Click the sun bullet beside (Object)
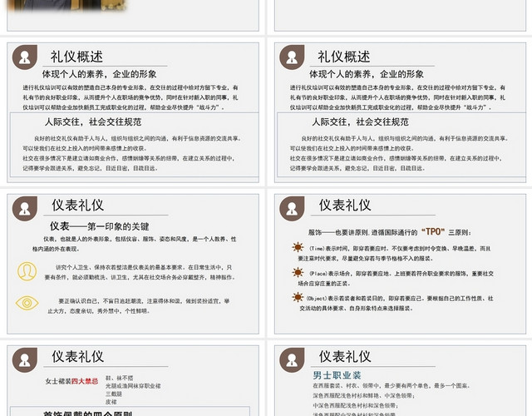 click(x=298, y=297)
